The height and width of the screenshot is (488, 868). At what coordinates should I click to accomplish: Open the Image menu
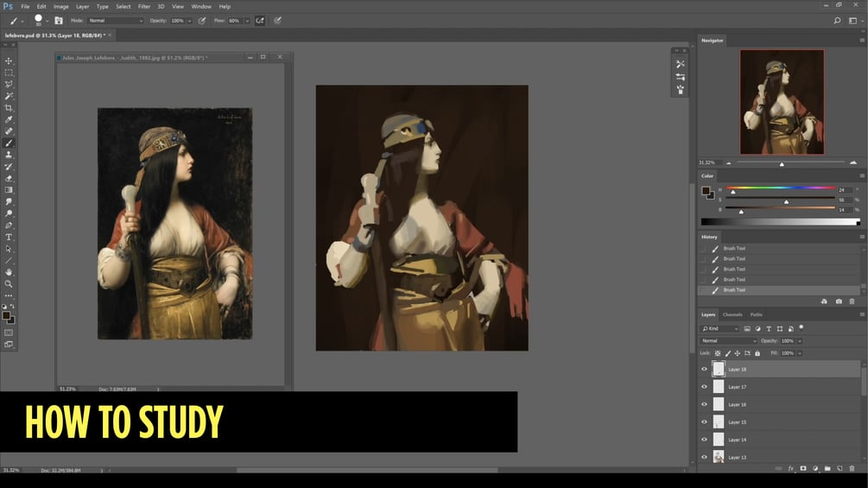coord(61,7)
